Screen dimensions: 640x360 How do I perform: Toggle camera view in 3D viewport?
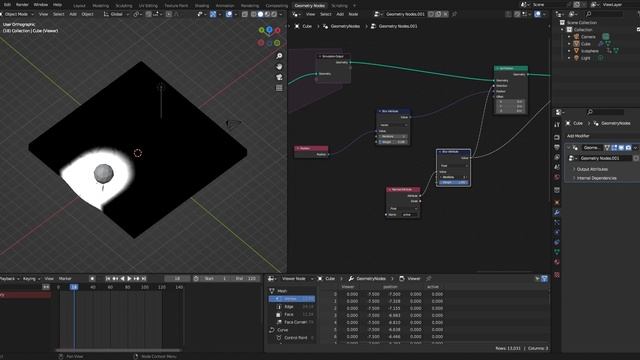(x=279, y=77)
